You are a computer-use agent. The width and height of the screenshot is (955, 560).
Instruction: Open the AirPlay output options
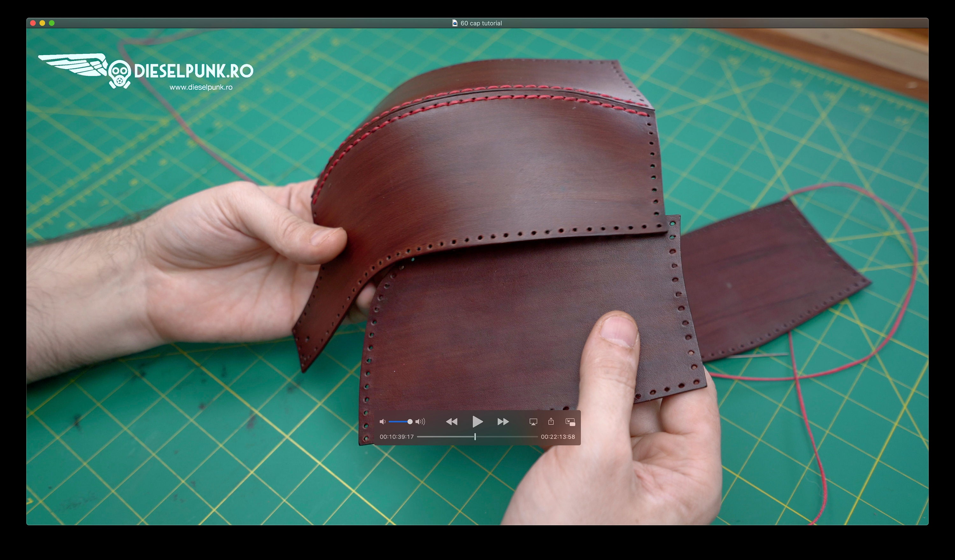tap(533, 422)
